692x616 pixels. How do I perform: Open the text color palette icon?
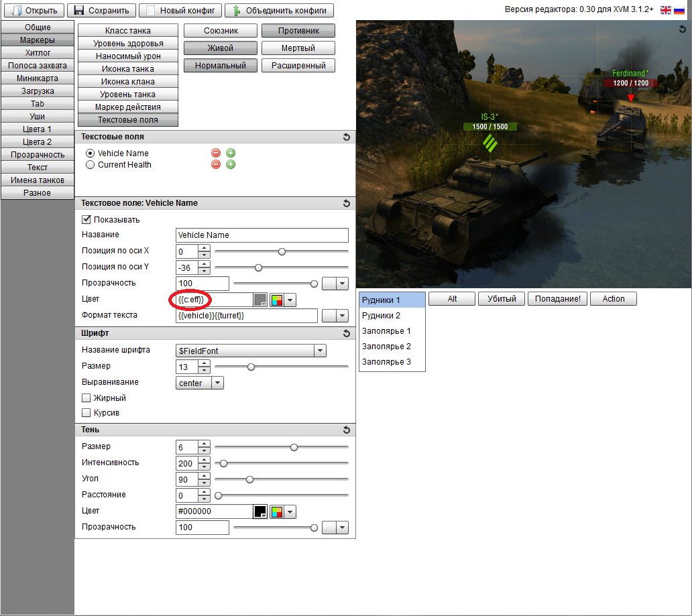coord(277,300)
